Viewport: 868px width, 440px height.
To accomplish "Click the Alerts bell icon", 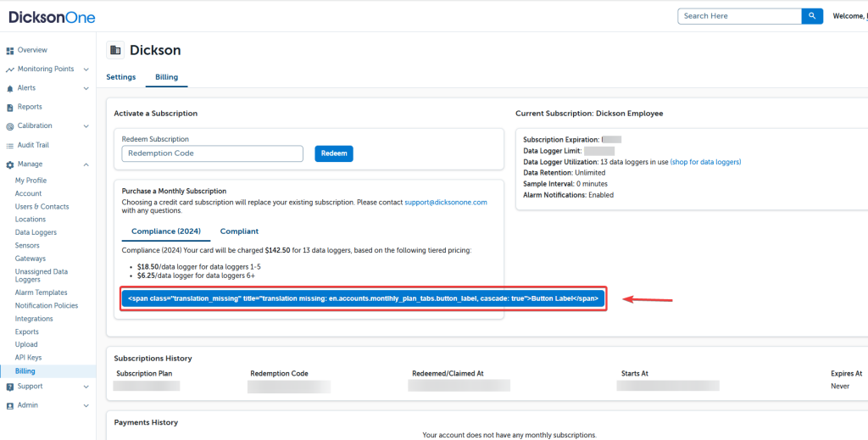I will point(10,88).
